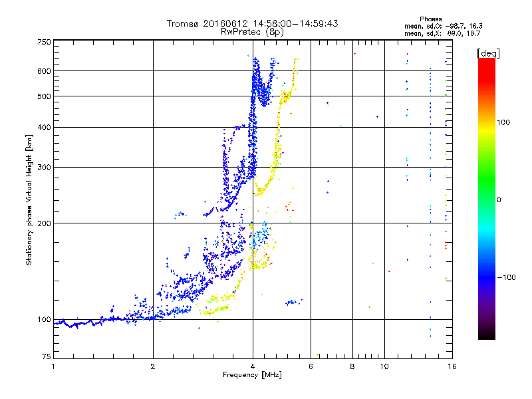Screen dimensions: 532x399
Task: Click 'mean, sd,X: 89.0, 18.7' text
Action: 442,33
